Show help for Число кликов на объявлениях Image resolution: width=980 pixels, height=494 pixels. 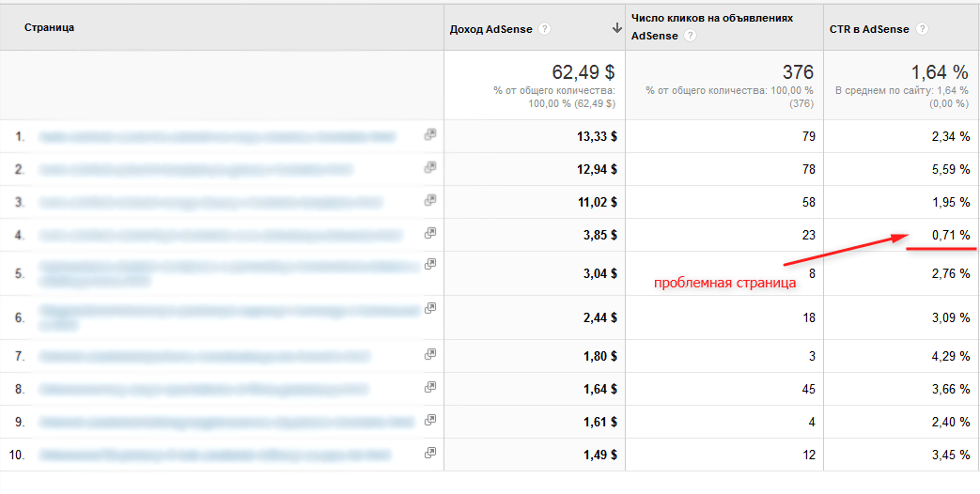[691, 36]
